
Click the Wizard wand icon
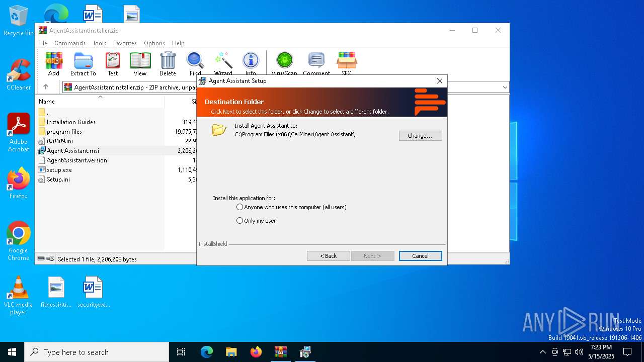[x=223, y=63]
